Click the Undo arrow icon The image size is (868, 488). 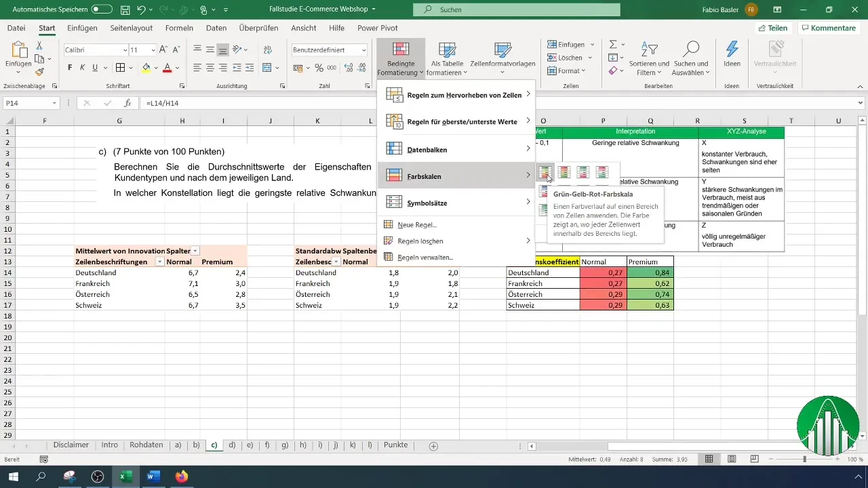pos(141,10)
